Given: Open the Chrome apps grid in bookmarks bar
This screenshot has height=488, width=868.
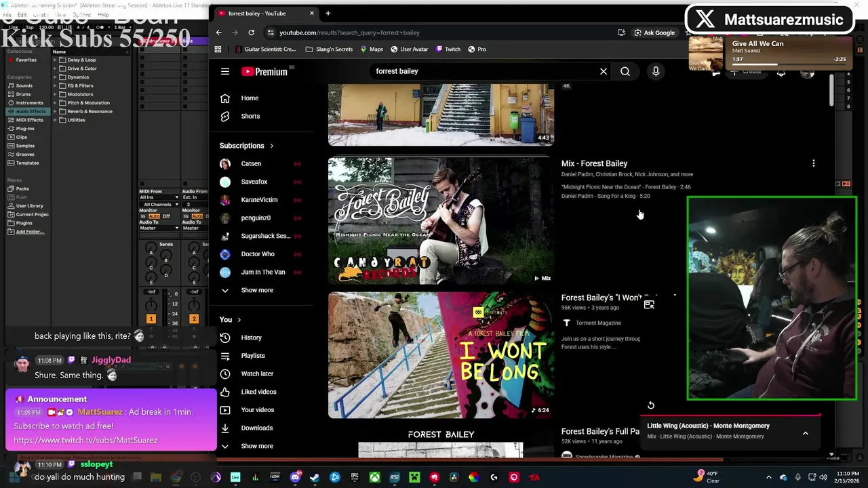Looking at the screenshot, I should coord(218,49).
